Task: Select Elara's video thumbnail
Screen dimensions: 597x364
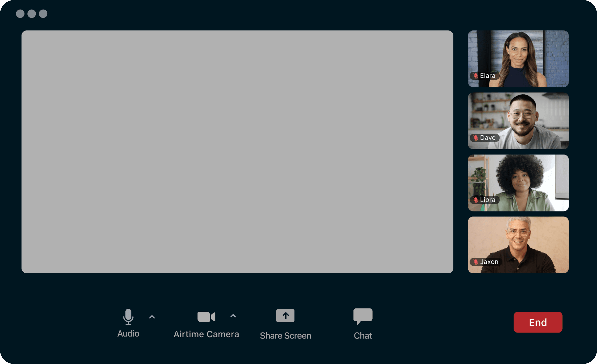Action: pos(518,59)
